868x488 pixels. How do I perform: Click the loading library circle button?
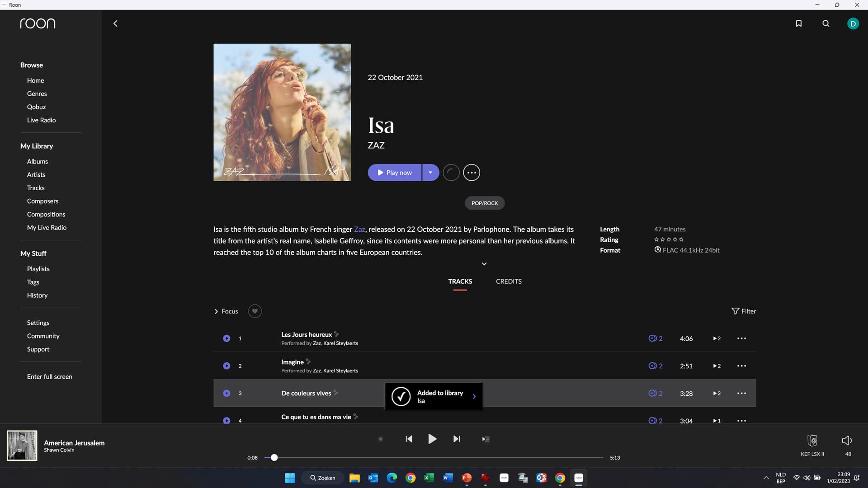pos(451,173)
